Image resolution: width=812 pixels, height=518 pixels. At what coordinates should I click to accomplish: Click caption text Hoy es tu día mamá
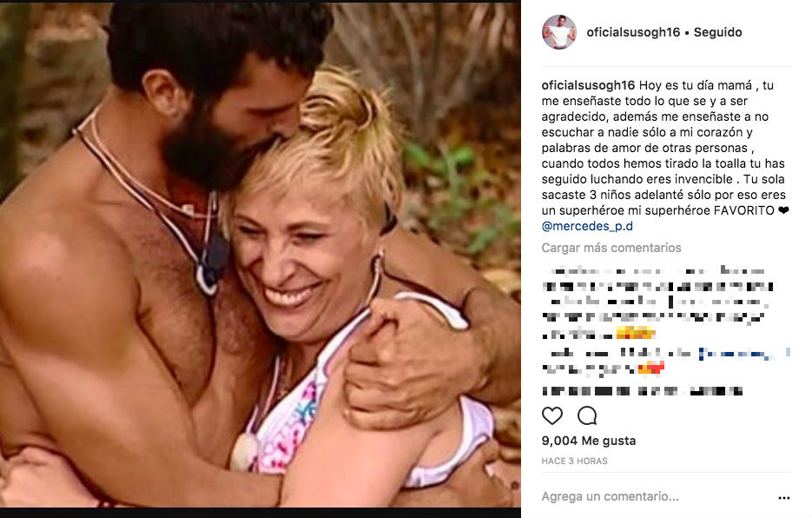tap(695, 85)
